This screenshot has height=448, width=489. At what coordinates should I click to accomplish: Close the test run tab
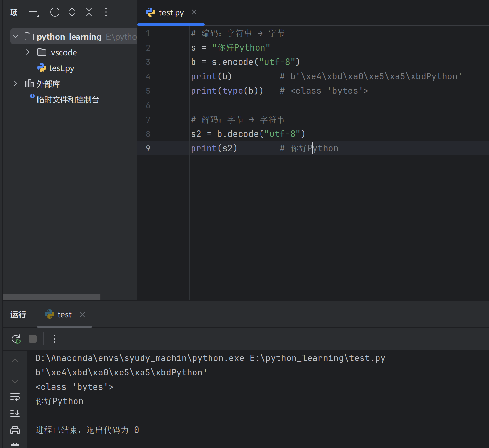click(82, 315)
